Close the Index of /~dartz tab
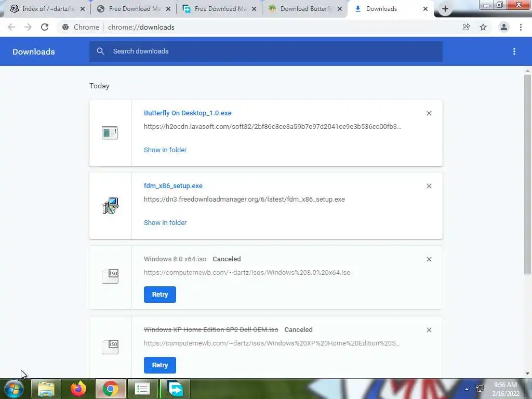The height and width of the screenshot is (399, 532). coord(83,9)
